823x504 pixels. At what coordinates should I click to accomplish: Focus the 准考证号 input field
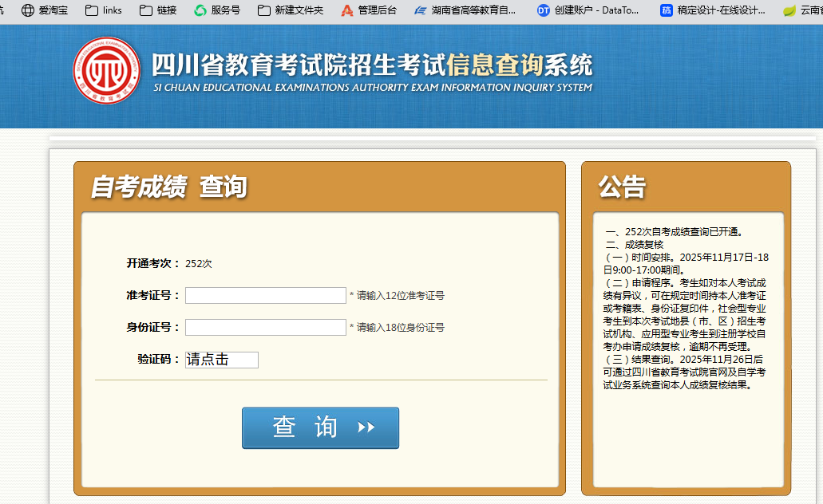[x=265, y=296]
